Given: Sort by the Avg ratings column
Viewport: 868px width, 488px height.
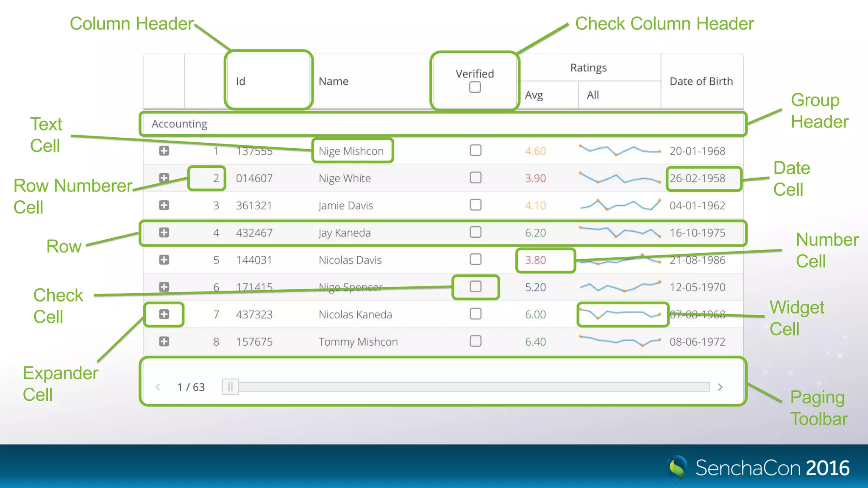Looking at the screenshot, I should pyautogui.click(x=548, y=95).
